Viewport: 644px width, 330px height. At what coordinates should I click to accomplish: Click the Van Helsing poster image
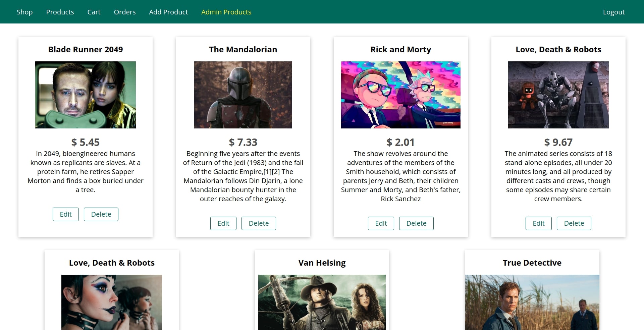(322, 302)
